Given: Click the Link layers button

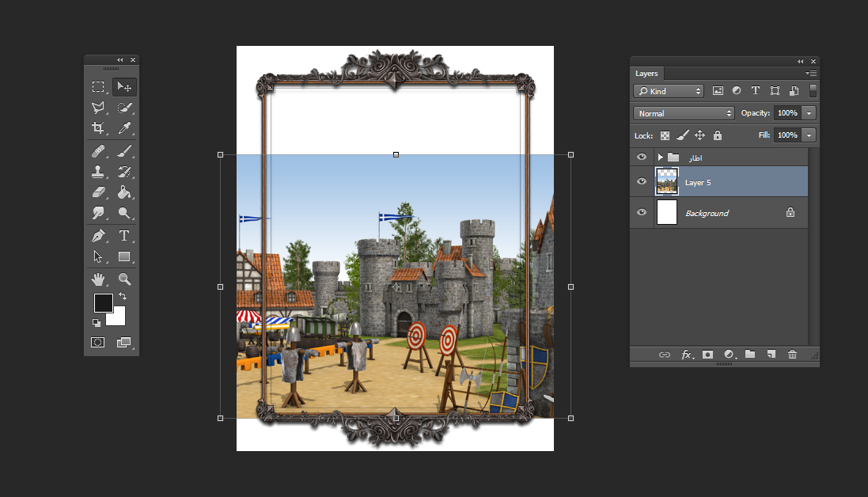Looking at the screenshot, I should pos(665,355).
